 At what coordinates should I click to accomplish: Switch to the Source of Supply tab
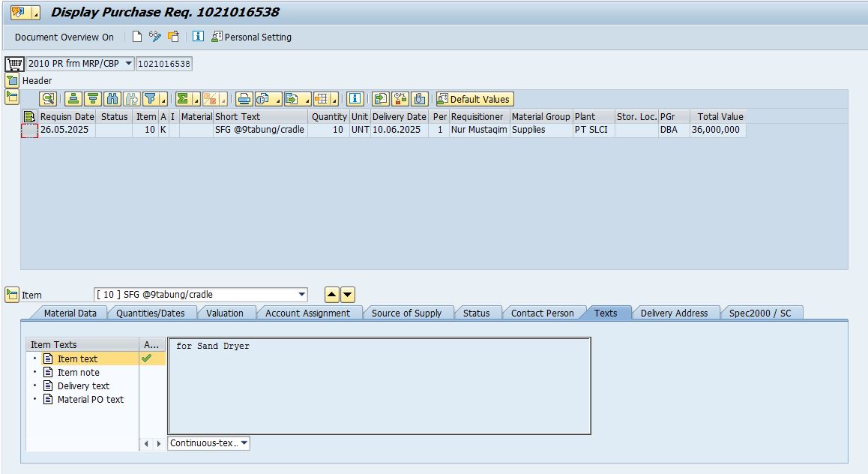(407, 313)
